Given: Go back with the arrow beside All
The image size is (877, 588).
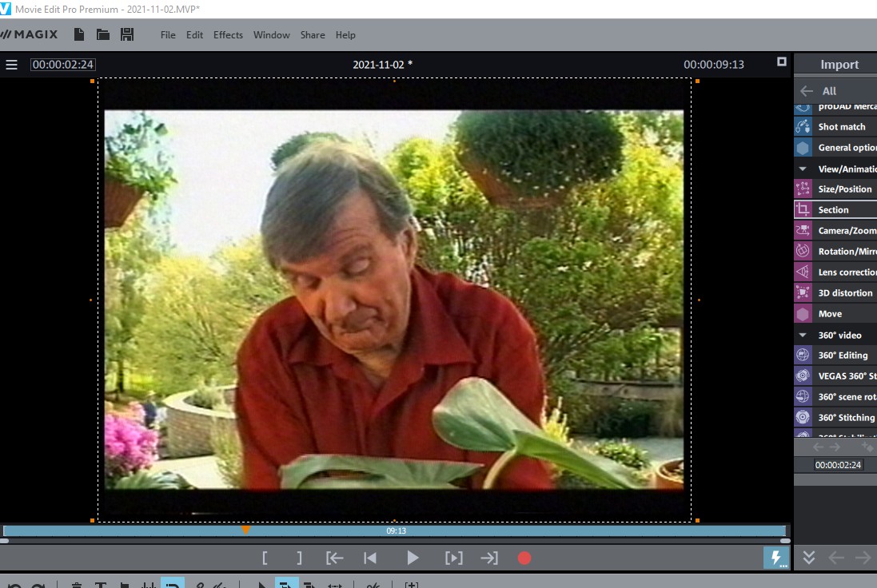Looking at the screenshot, I should pyautogui.click(x=807, y=91).
